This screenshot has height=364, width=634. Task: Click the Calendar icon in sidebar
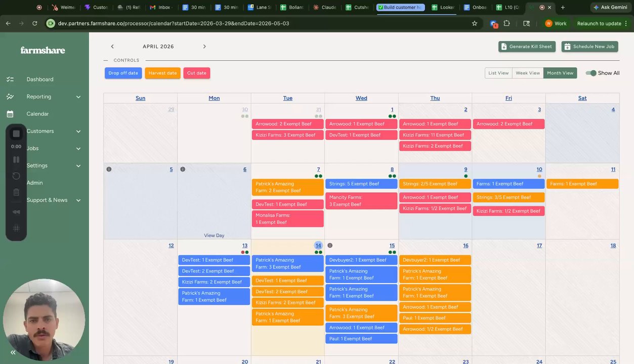pos(10,114)
